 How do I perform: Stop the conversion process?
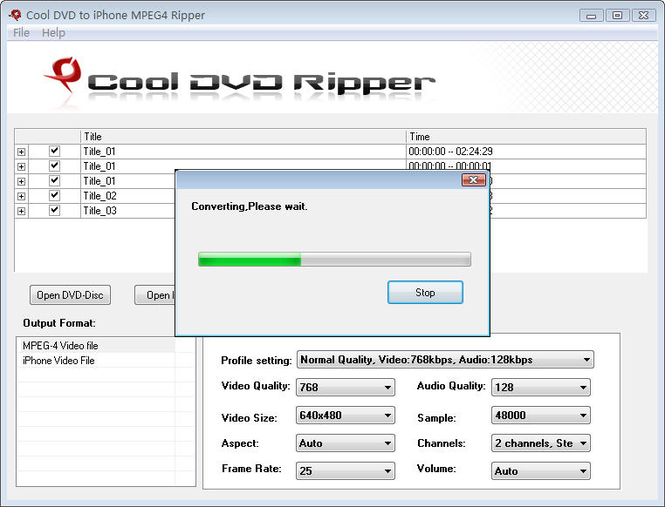(425, 292)
